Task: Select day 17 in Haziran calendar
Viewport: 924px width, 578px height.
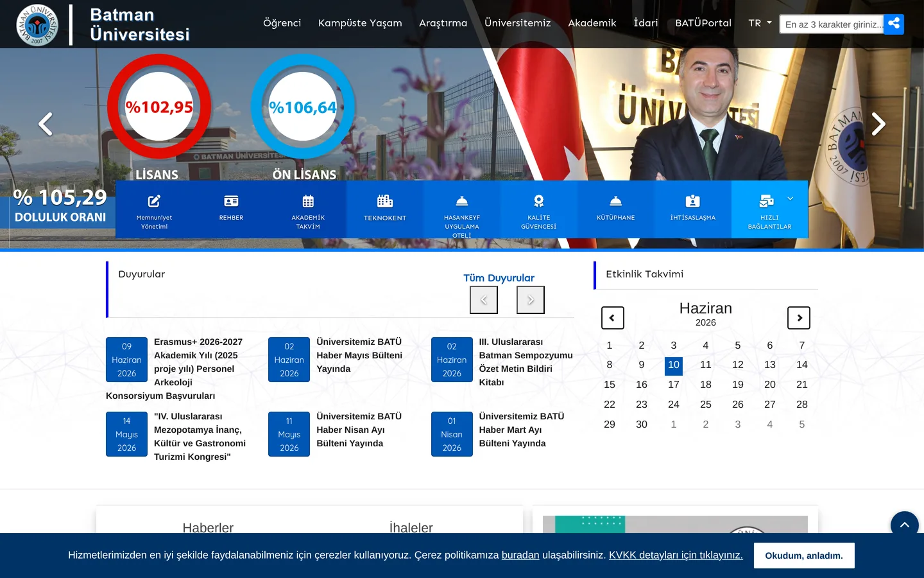Action: pyautogui.click(x=674, y=385)
